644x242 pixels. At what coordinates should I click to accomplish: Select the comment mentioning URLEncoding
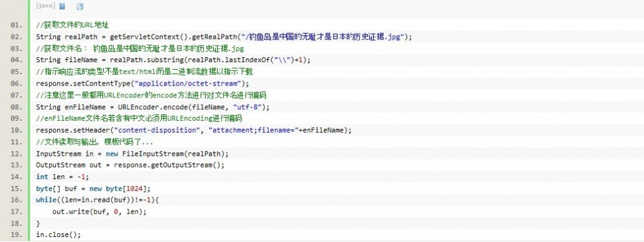pos(139,119)
